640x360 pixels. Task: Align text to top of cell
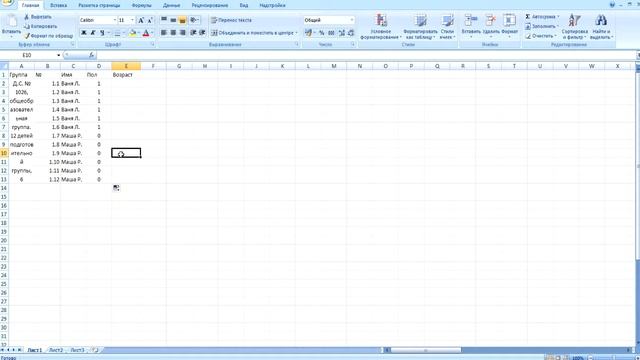[164, 20]
